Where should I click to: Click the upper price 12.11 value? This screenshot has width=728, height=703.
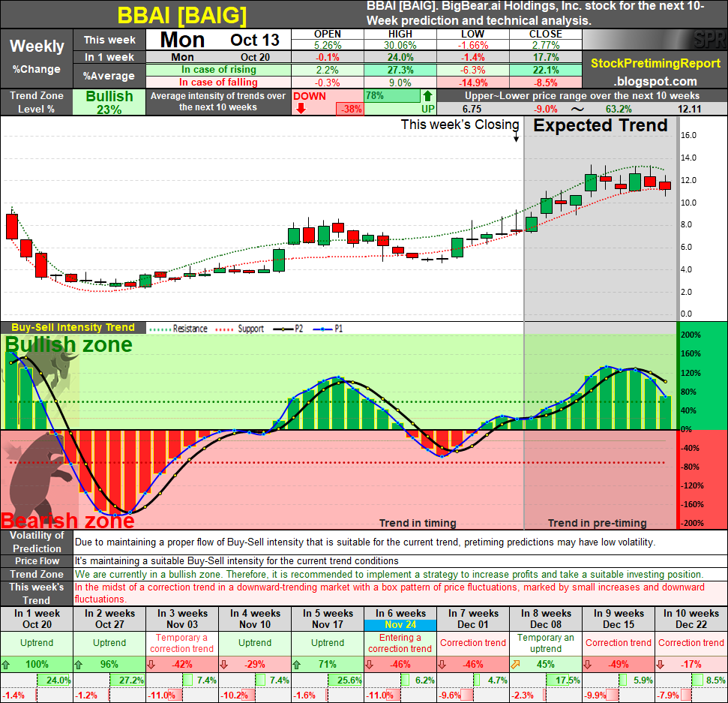pos(690,110)
